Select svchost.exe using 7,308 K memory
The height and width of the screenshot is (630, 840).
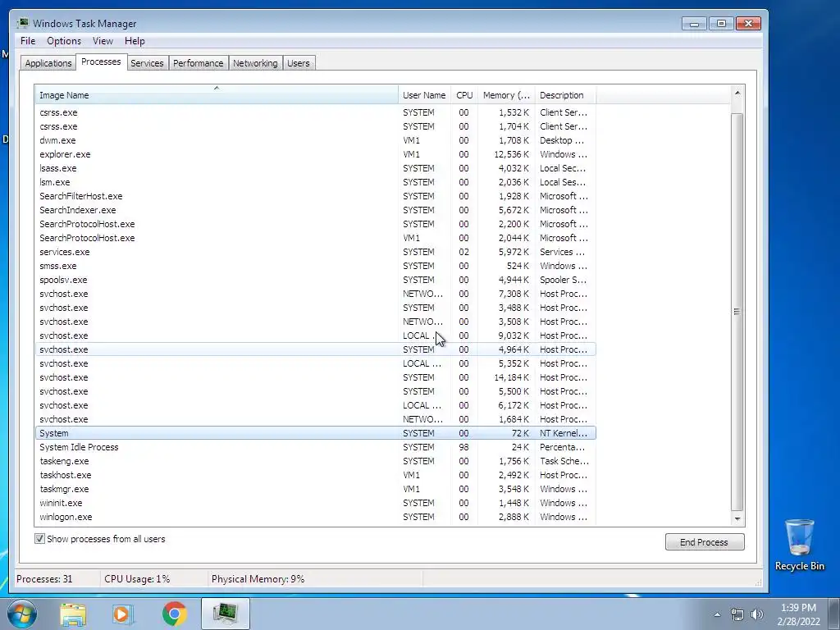tap(316, 294)
